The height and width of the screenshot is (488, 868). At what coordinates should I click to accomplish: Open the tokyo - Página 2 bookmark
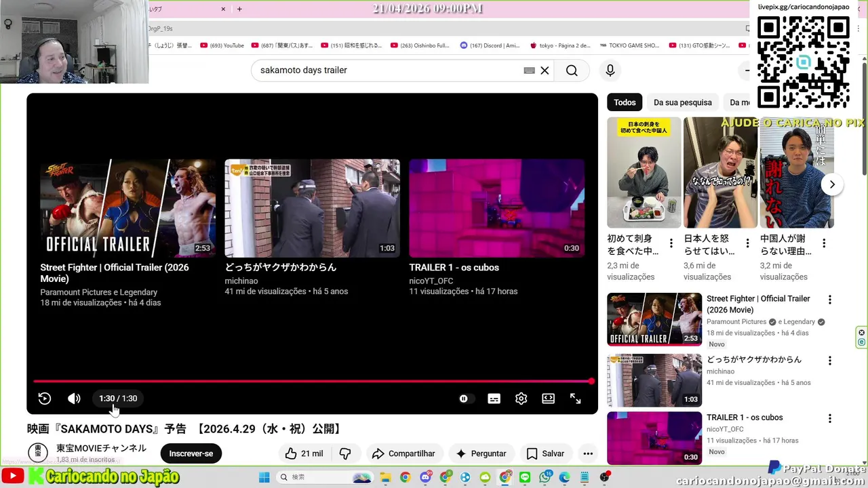coord(560,45)
